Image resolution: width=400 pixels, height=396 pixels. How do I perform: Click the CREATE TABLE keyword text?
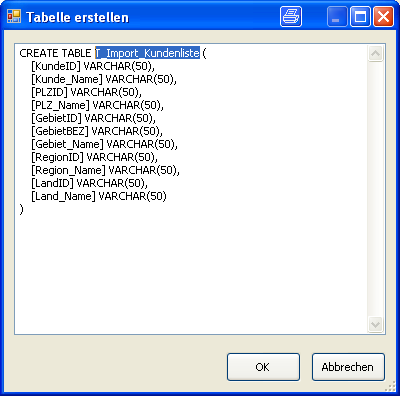55,53
